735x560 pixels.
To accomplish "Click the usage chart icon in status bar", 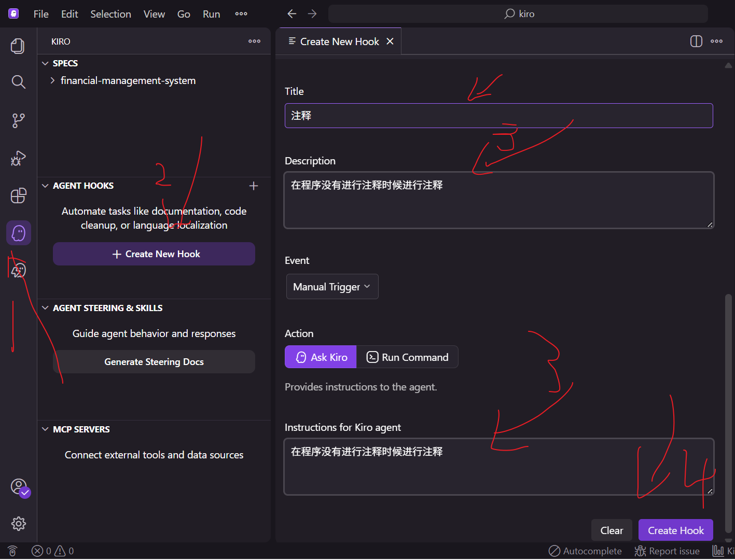I will tap(723, 551).
